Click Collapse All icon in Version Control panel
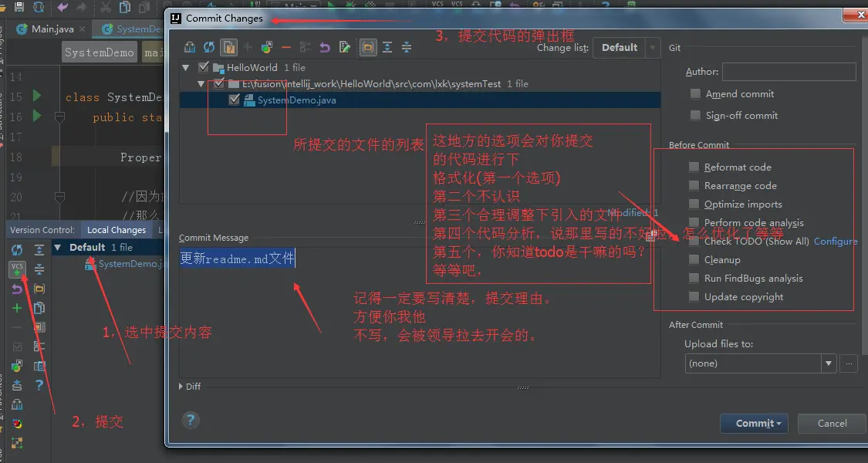868x463 pixels. tap(39, 269)
